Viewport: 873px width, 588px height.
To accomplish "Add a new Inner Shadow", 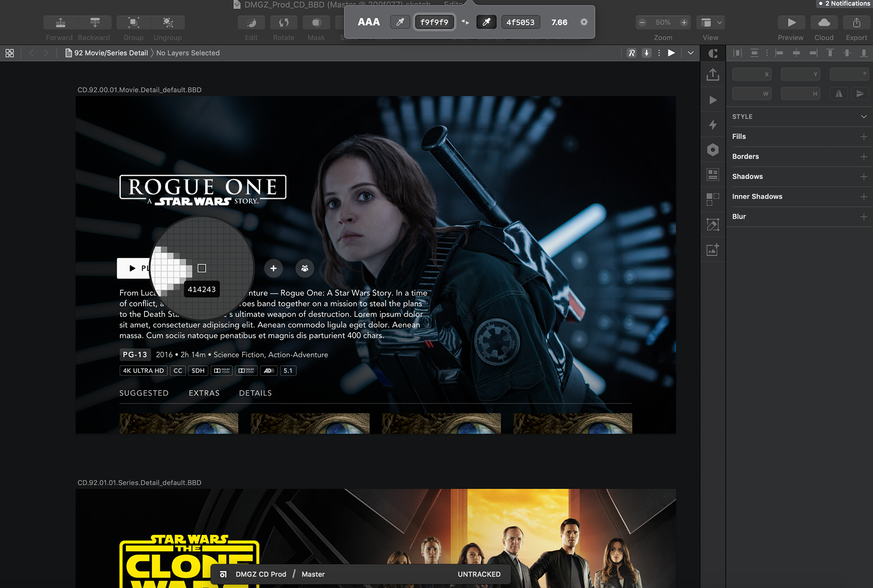I will point(863,197).
